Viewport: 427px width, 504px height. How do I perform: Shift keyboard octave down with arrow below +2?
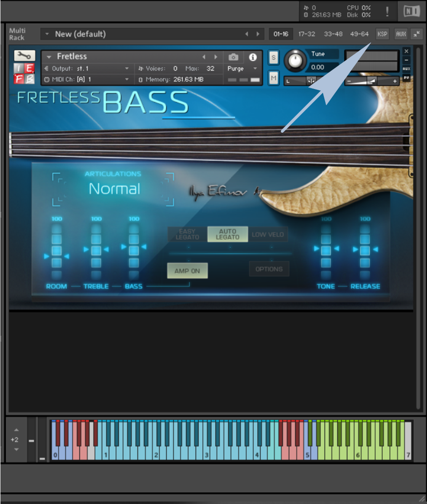pos(16,449)
